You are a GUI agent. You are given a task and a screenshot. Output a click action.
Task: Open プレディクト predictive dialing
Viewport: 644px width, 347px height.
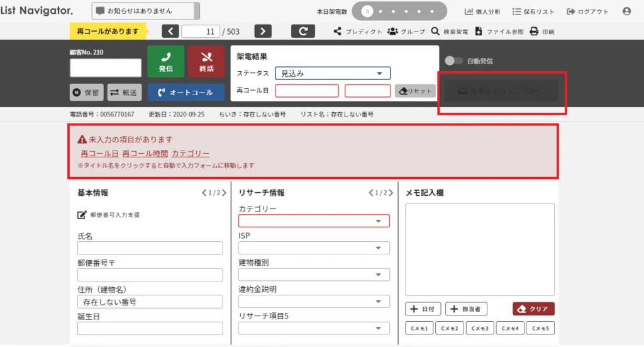click(357, 31)
